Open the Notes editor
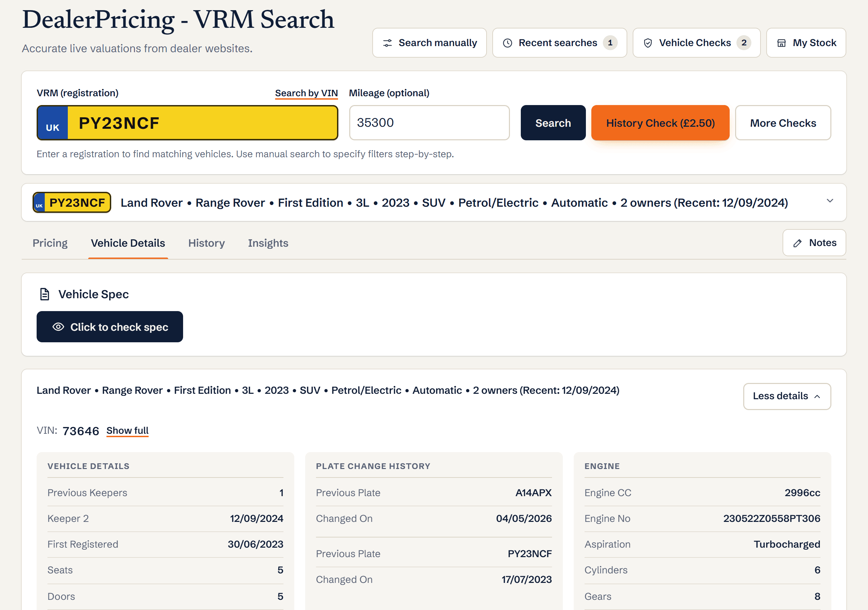Viewport: 868px width, 610px height. pyautogui.click(x=814, y=243)
